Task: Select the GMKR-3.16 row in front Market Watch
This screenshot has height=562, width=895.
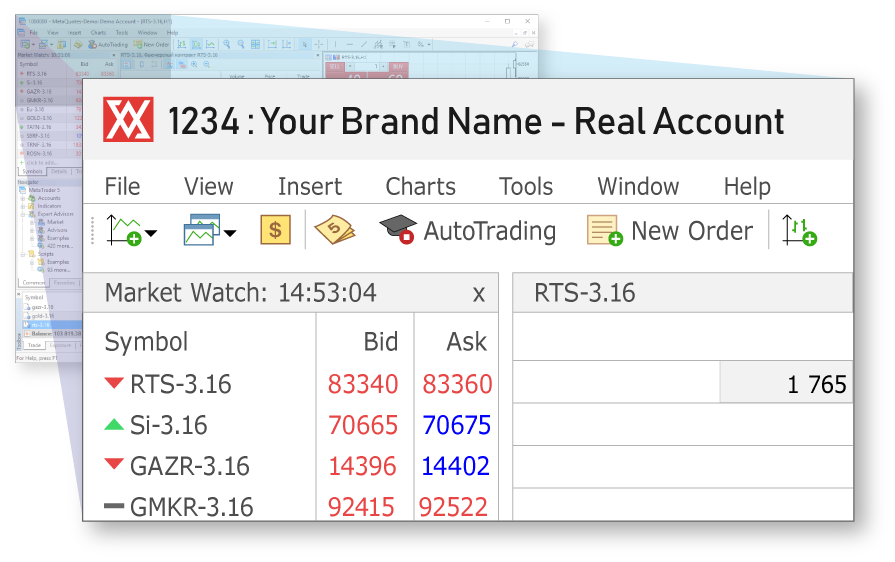Action: 291,507
